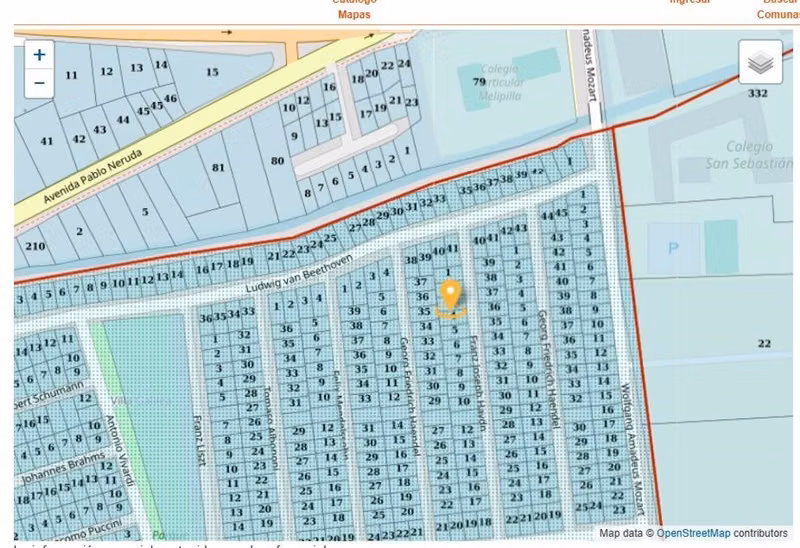Viewport: 800px width, 548px height.
Task: Select the Johannes Brahms street label
Action: [x=63, y=467]
